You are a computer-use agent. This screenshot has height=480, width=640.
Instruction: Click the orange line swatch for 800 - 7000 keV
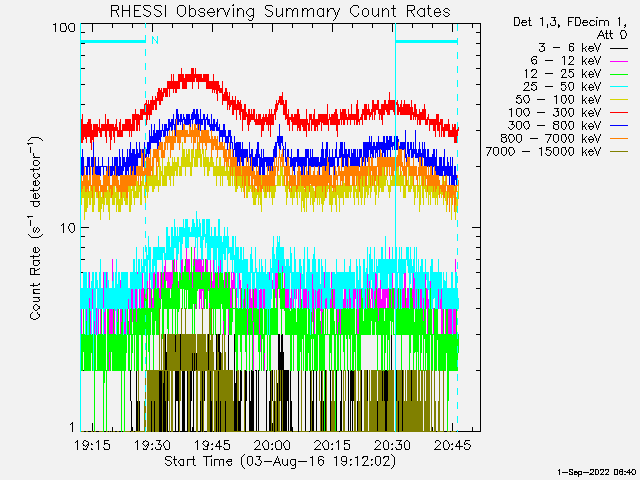(619, 139)
